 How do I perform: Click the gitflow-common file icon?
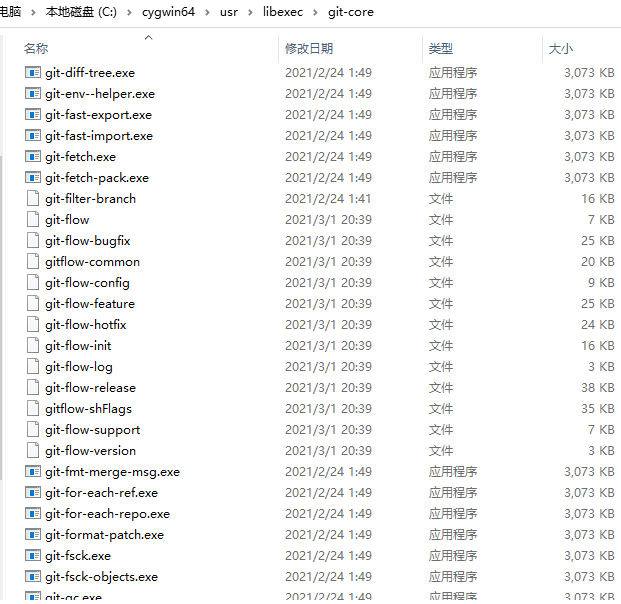33,262
